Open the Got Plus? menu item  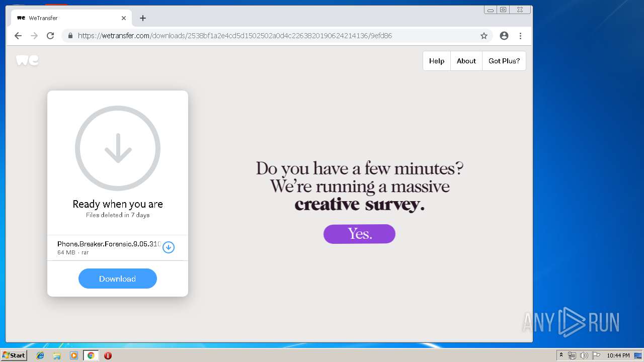(504, 61)
